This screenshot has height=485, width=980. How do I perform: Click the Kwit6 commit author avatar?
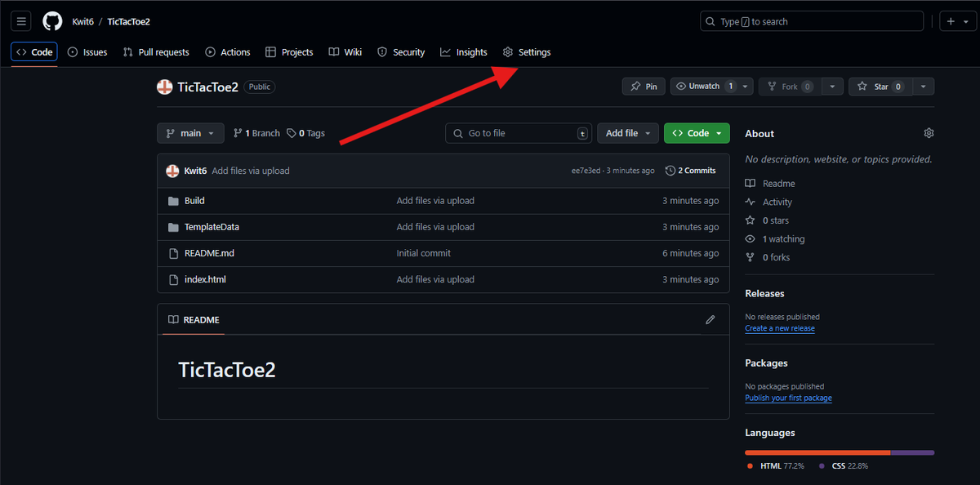click(172, 171)
